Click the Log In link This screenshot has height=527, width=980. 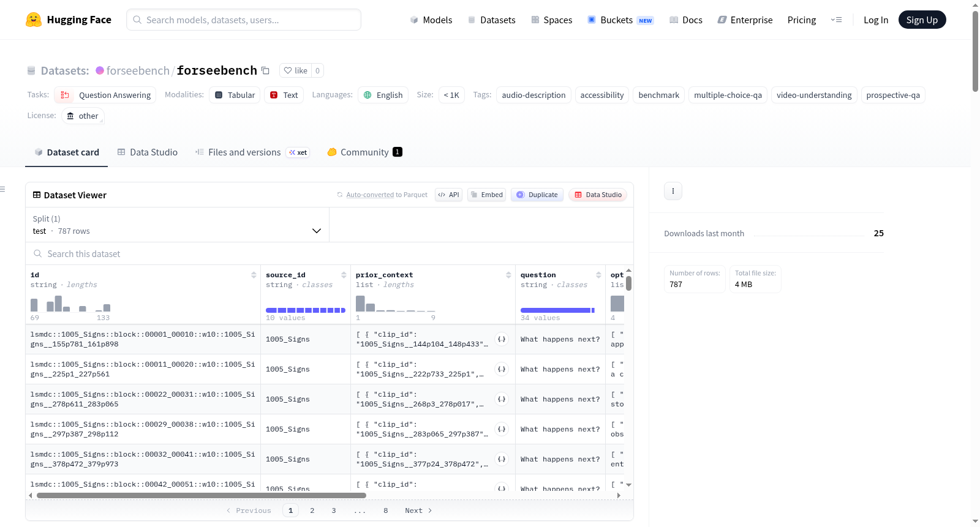876,20
